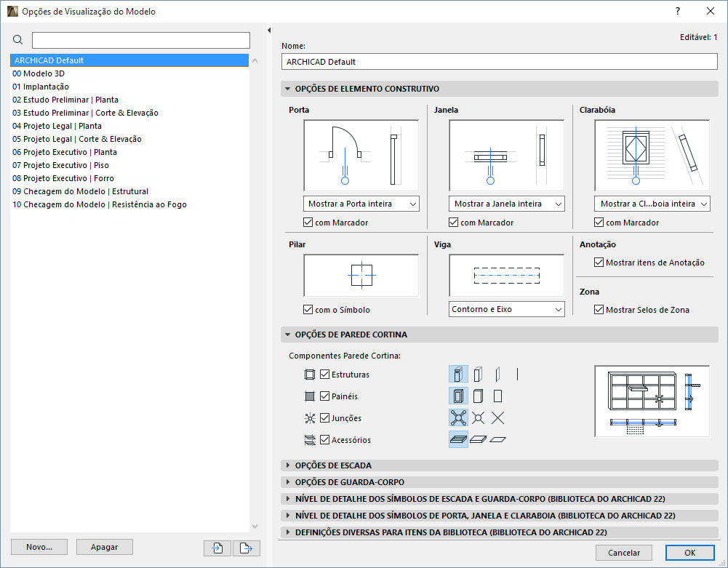728x568 pixels.
Task: Open the Contorno e Eixo dropdown for Viga
Action: [506, 309]
